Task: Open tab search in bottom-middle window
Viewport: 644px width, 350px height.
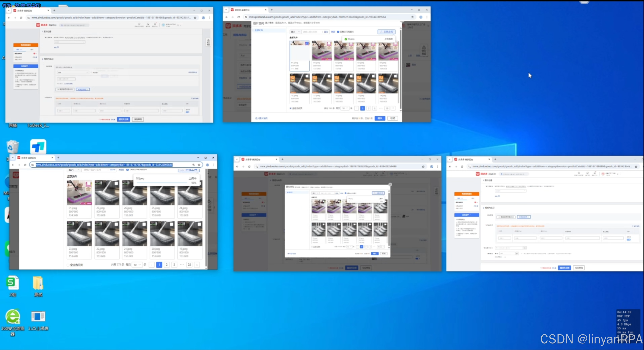Action: [x=237, y=159]
